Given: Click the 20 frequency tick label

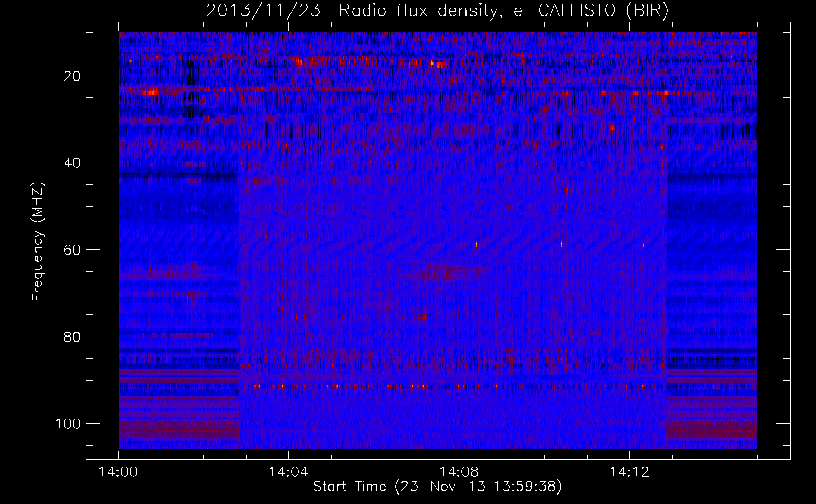Looking at the screenshot, I should point(72,76).
